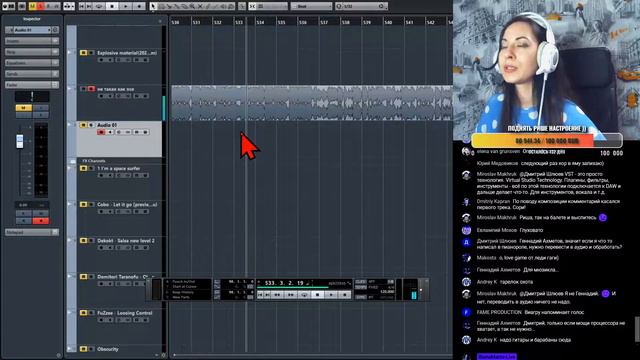This screenshot has height=360, width=640.
Task: Open the Beat grid type dropdown
Action: click(x=311, y=6)
